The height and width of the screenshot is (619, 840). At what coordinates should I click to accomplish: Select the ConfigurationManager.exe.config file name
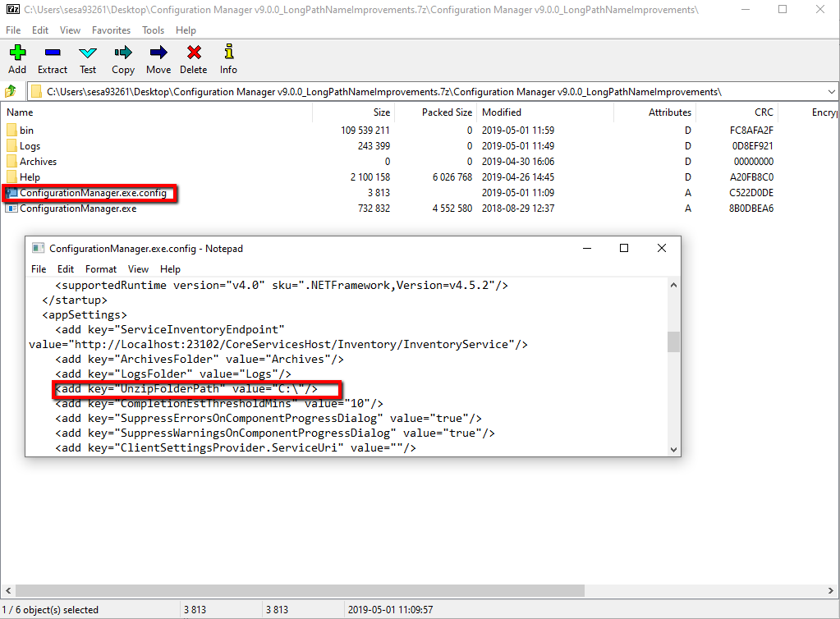[94, 193]
